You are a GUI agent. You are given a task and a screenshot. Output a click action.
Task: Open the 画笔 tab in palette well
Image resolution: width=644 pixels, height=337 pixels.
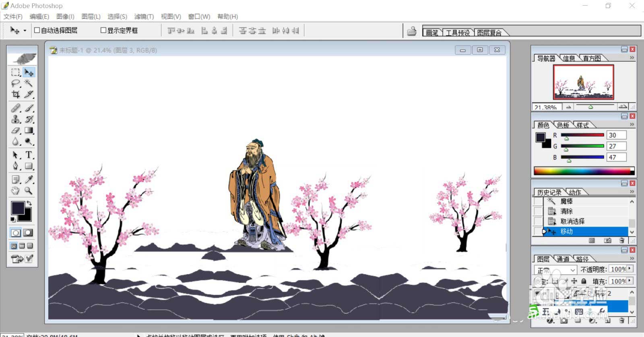[432, 33]
